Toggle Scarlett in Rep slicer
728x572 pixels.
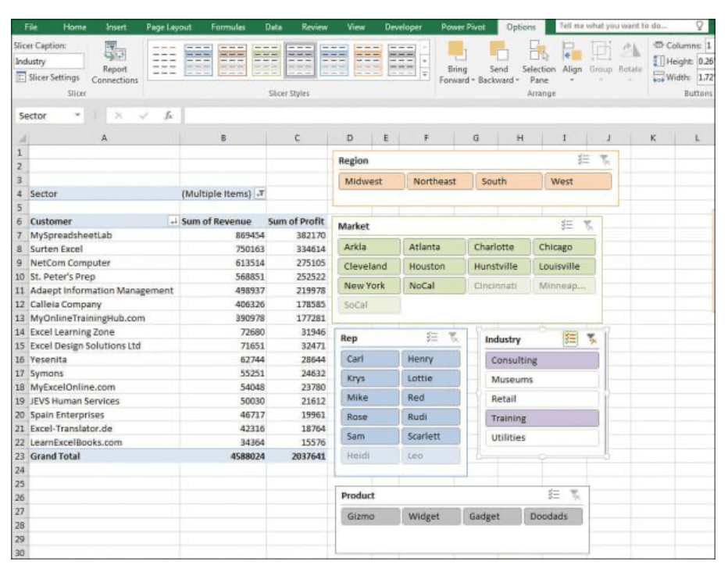tap(431, 436)
